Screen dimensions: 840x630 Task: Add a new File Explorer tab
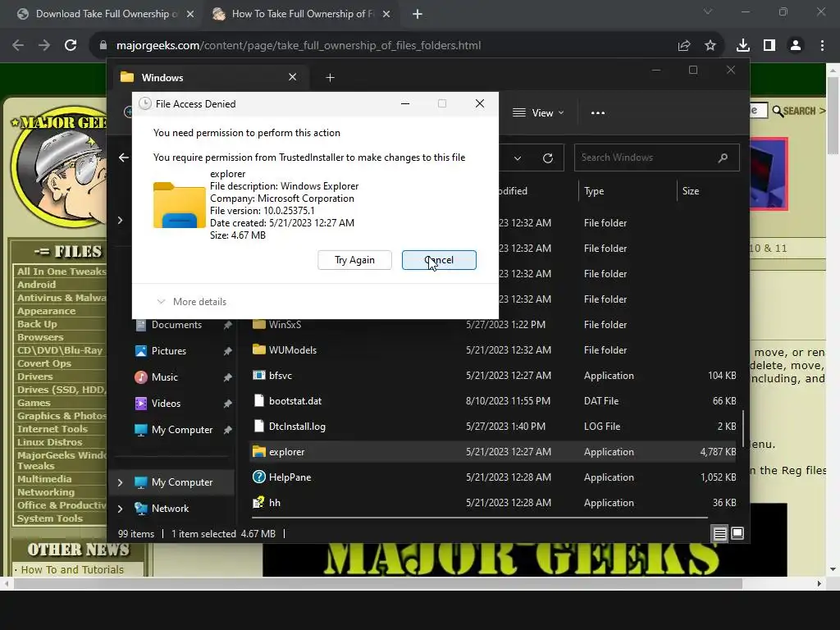[330, 78]
